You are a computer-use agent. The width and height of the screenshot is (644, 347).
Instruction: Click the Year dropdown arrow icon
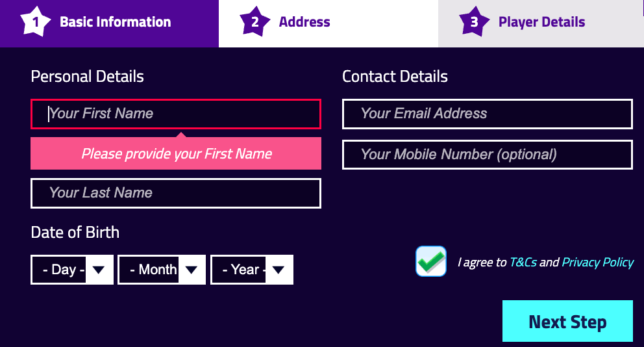pyautogui.click(x=279, y=270)
